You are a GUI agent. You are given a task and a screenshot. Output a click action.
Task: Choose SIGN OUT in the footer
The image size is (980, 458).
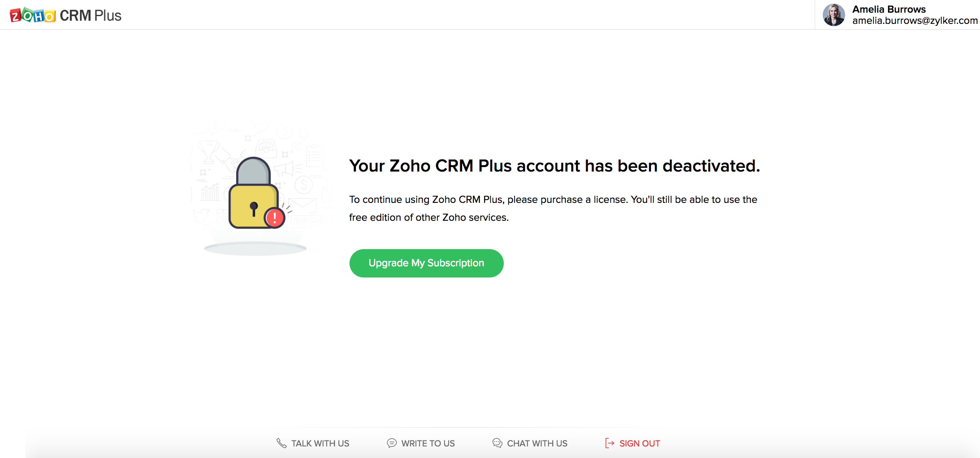pos(639,443)
